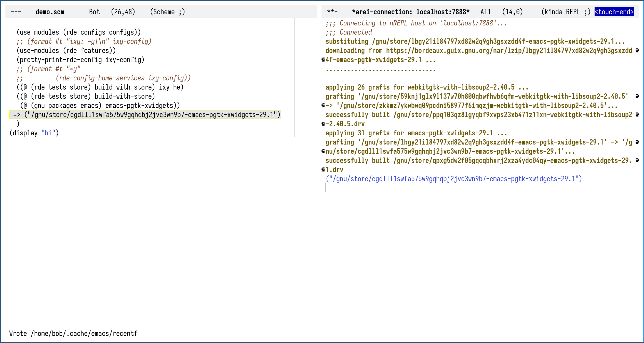Click the blue result store path in REPL
644x343 pixels.
pos(454,179)
